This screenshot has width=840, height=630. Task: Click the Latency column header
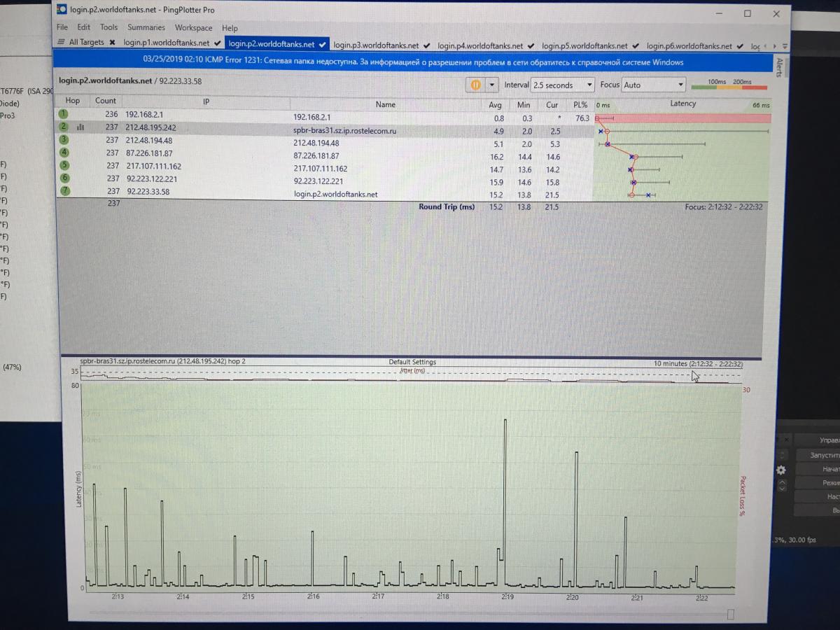682,104
